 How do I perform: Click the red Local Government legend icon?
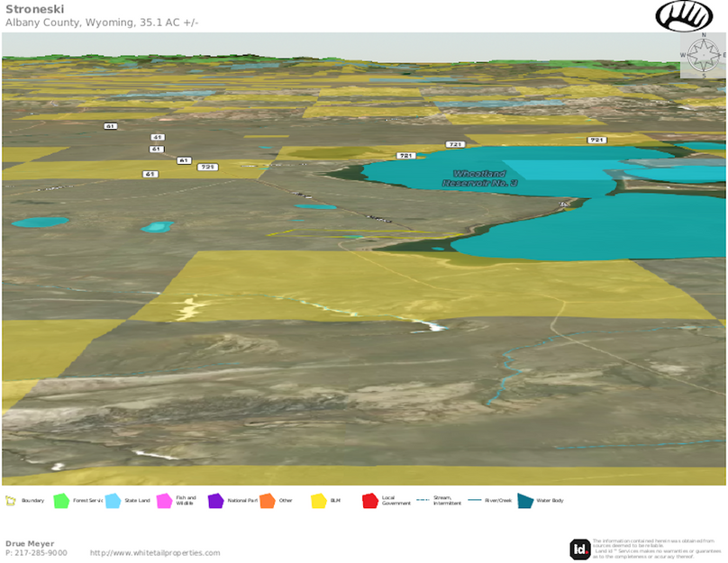369,501
